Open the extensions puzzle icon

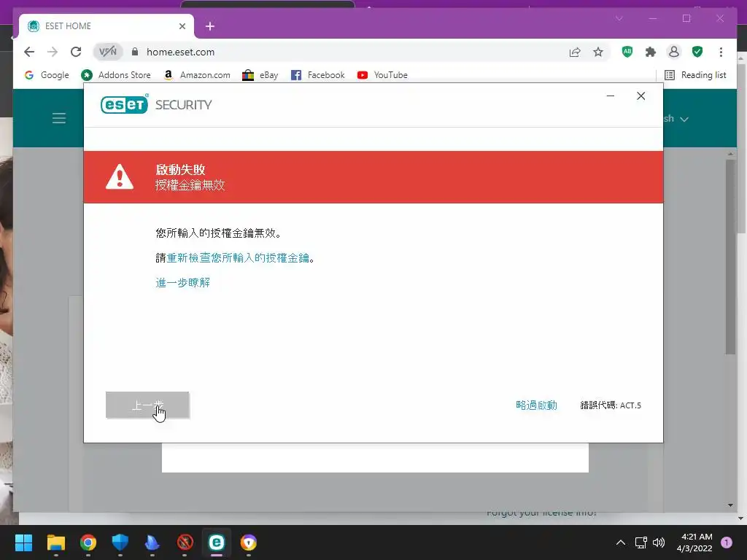(x=650, y=52)
